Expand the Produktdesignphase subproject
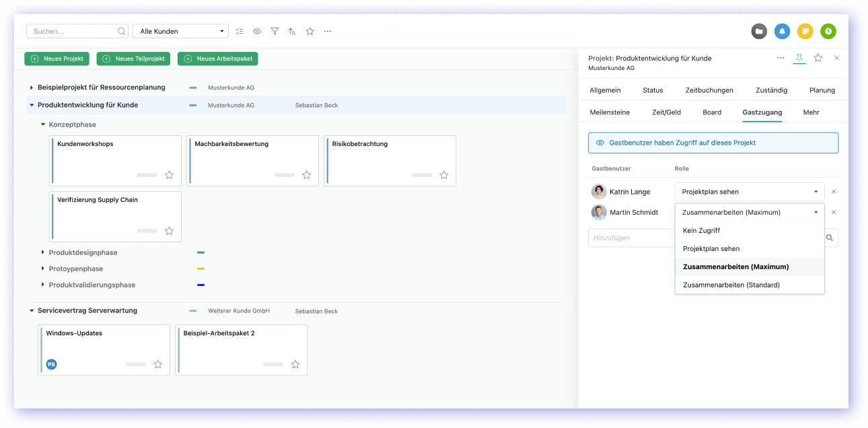Image resolution: width=868 pixels, height=428 pixels. 43,253
